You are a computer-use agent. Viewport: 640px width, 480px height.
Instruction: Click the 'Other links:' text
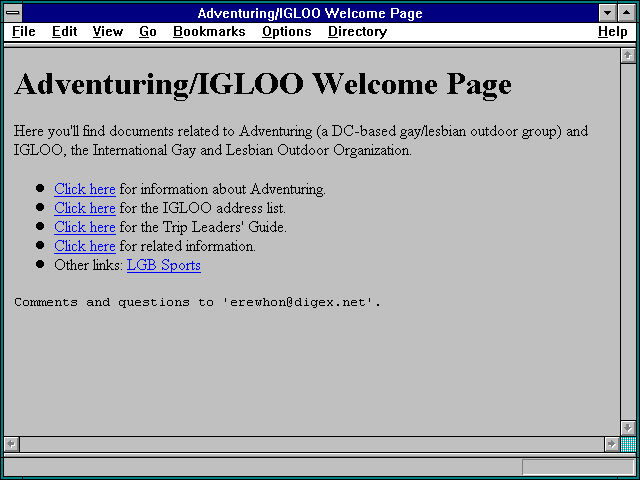coord(89,265)
